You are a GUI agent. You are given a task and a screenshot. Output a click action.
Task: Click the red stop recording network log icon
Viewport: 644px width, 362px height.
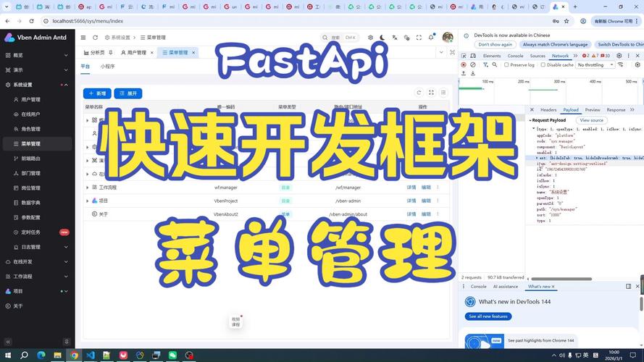click(x=464, y=65)
